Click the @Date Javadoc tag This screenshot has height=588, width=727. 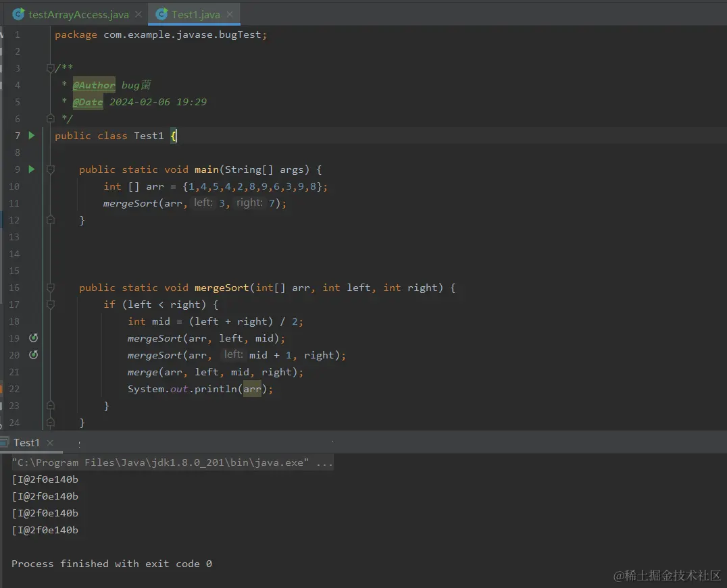point(88,102)
